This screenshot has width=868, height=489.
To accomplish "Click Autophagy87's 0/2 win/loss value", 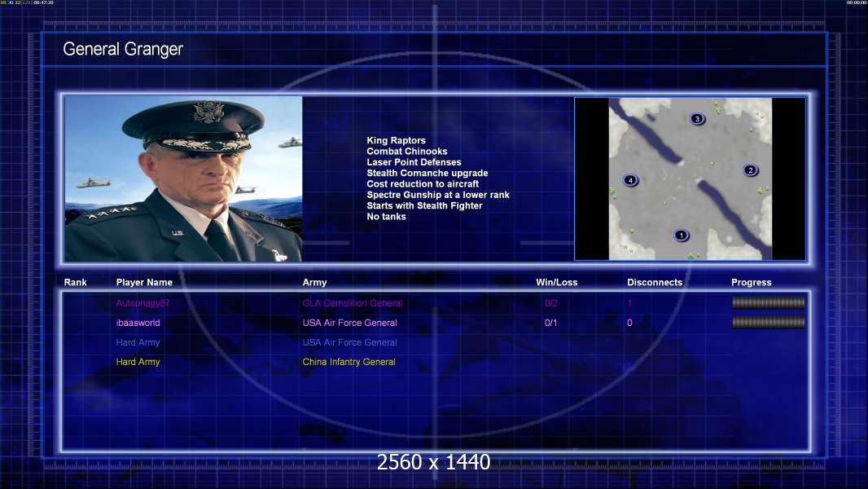I will 550,303.
